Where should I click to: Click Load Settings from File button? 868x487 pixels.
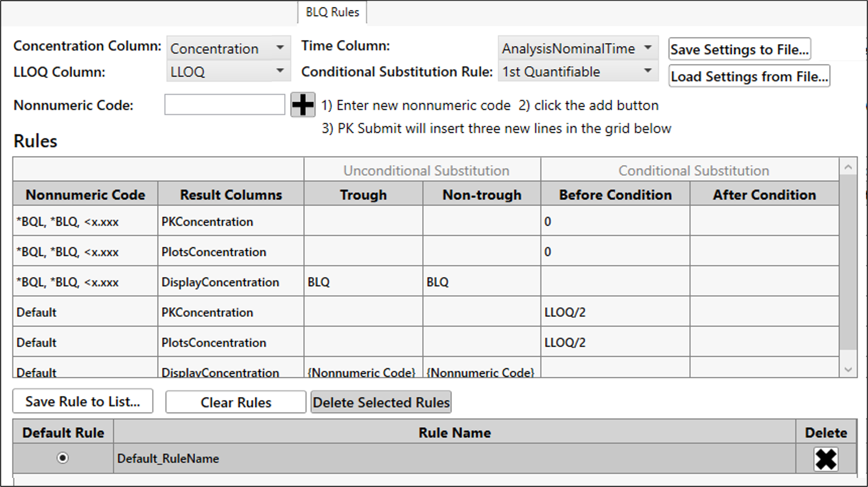[x=749, y=76]
